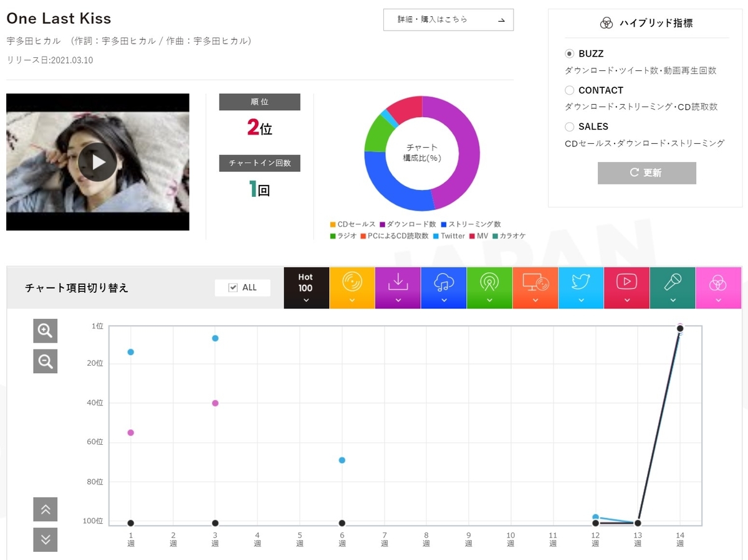Click the Twitter point at week 6
Viewport: 748px width, 560px height.
pyautogui.click(x=342, y=460)
